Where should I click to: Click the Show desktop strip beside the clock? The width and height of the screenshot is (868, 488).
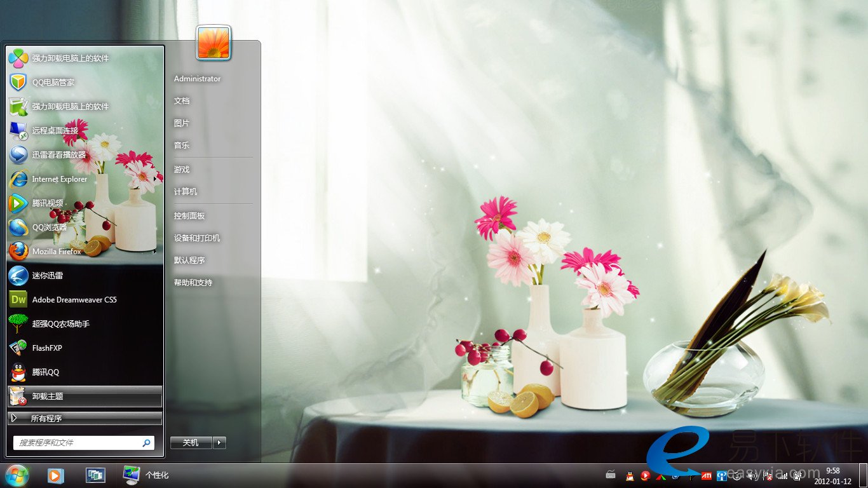[x=863, y=475]
